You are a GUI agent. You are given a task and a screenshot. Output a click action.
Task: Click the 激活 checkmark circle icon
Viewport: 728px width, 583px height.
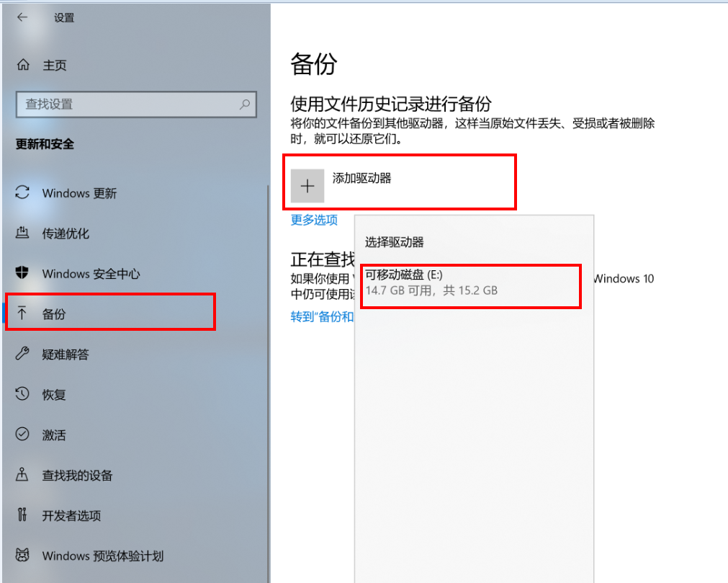click(23, 435)
